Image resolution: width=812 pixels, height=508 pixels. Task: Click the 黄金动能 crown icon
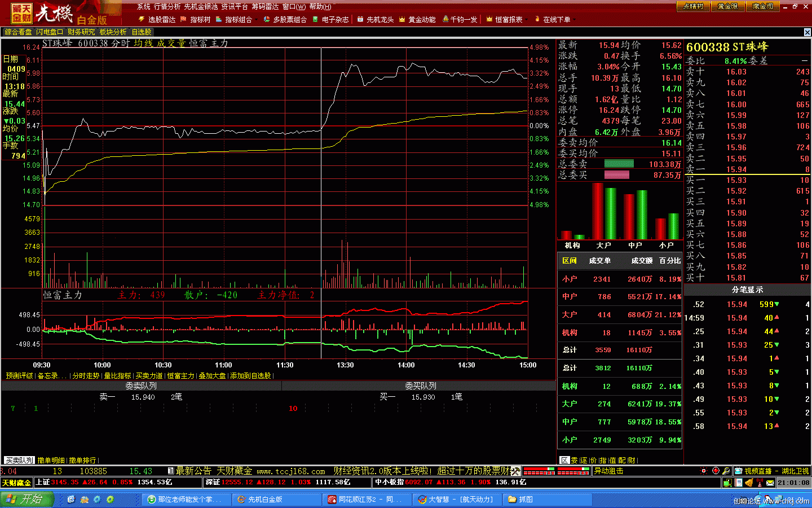[x=402, y=19]
